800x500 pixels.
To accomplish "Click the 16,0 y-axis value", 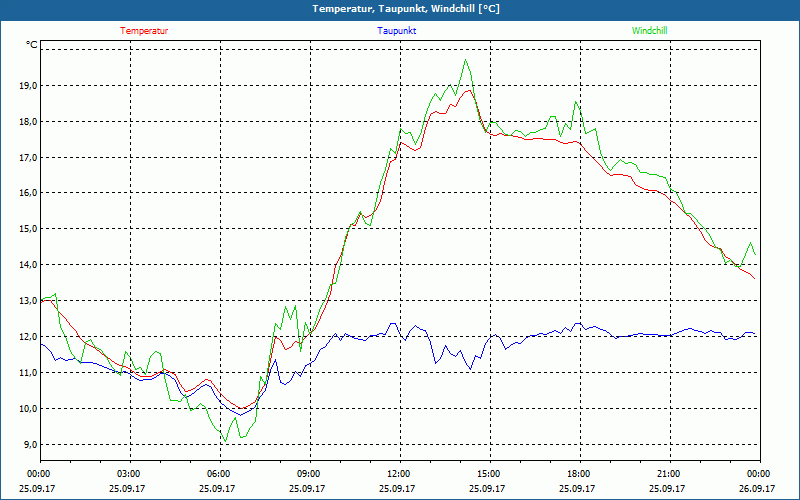I will pyautogui.click(x=29, y=193).
